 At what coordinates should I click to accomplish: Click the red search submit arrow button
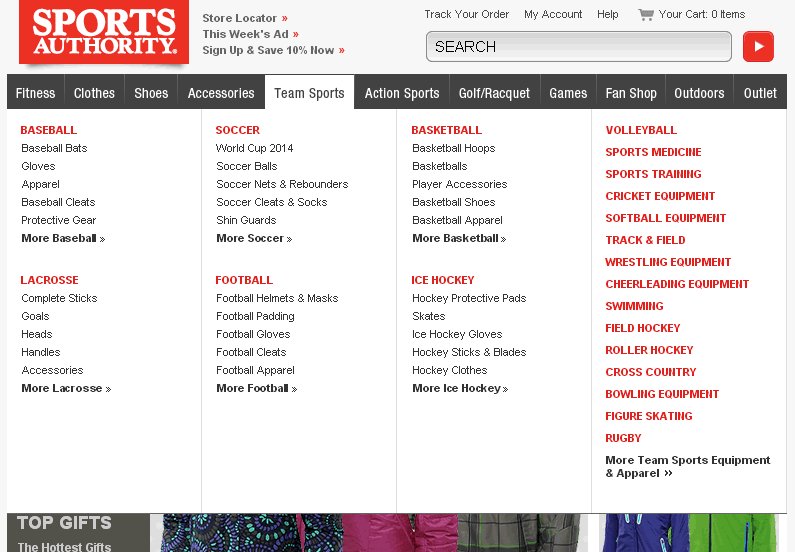tap(758, 47)
